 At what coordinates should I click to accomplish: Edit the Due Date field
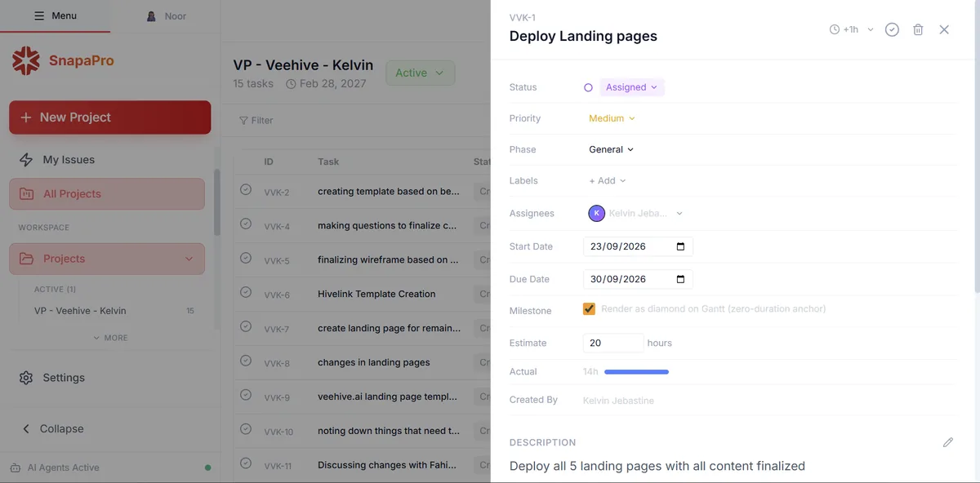click(x=638, y=279)
